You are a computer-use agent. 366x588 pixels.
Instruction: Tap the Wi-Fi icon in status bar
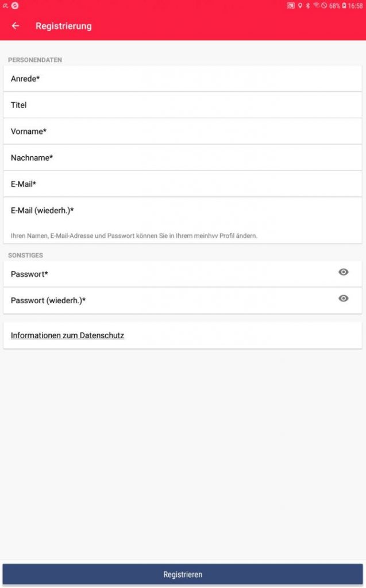click(316, 5)
